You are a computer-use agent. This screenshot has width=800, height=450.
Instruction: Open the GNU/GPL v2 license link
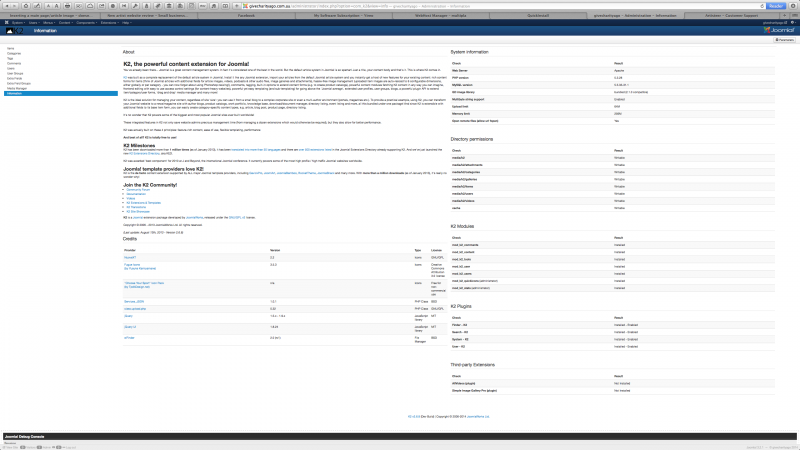tap(237, 217)
